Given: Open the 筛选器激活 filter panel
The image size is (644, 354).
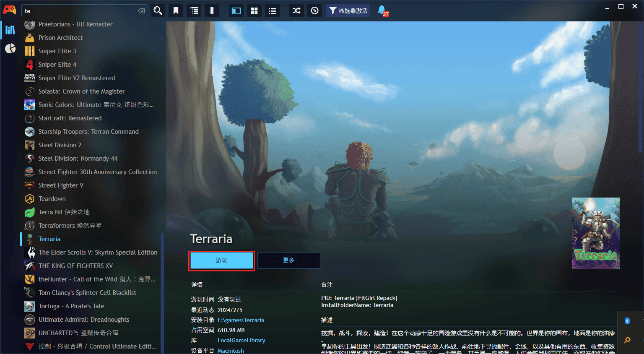Looking at the screenshot, I should pyautogui.click(x=348, y=11).
